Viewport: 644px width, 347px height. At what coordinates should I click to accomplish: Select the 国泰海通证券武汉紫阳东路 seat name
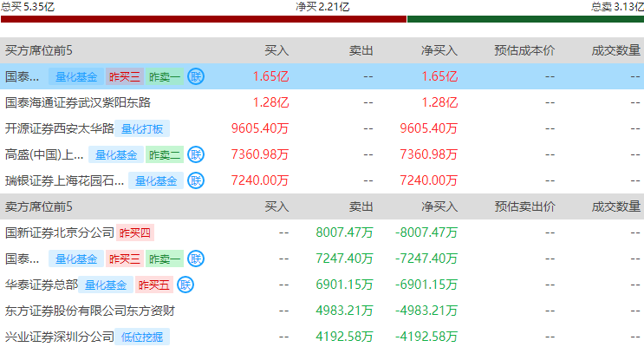[78, 102]
